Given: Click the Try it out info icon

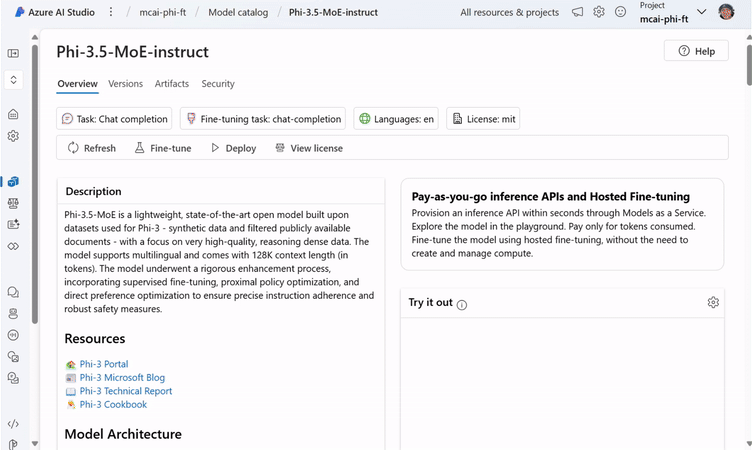Looking at the screenshot, I should tap(462, 304).
